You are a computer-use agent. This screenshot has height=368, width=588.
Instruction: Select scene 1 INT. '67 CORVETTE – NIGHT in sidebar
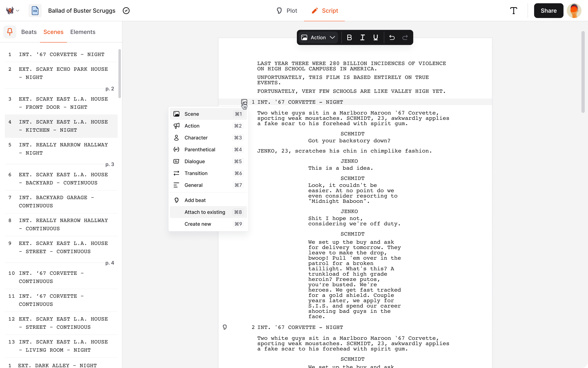tap(61, 55)
